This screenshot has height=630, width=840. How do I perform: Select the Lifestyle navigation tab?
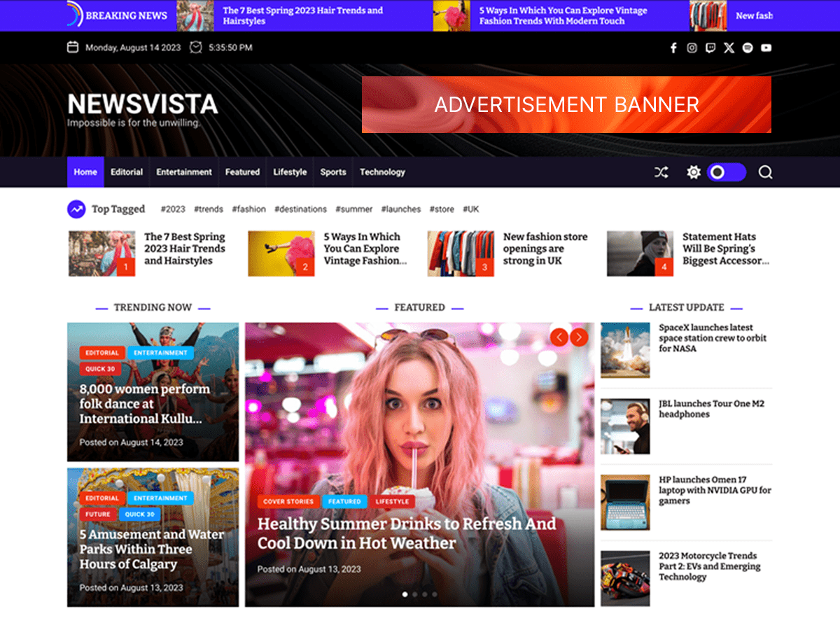point(289,171)
